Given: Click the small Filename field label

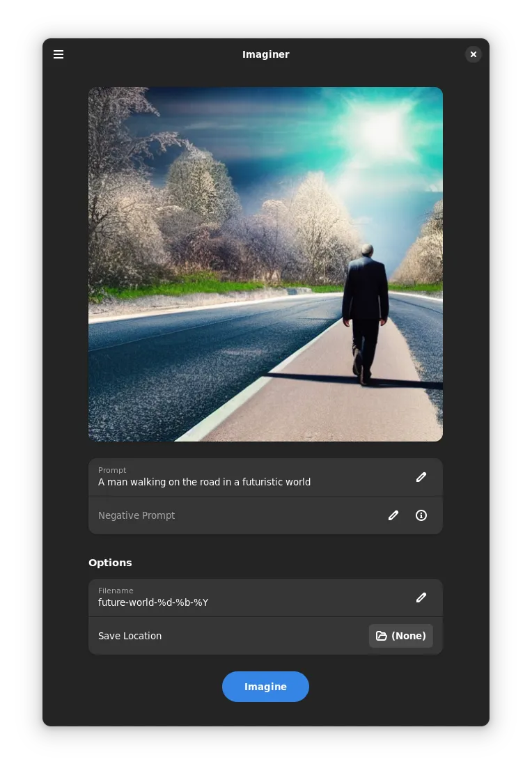Looking at the screenshot, I should point(116,591).
